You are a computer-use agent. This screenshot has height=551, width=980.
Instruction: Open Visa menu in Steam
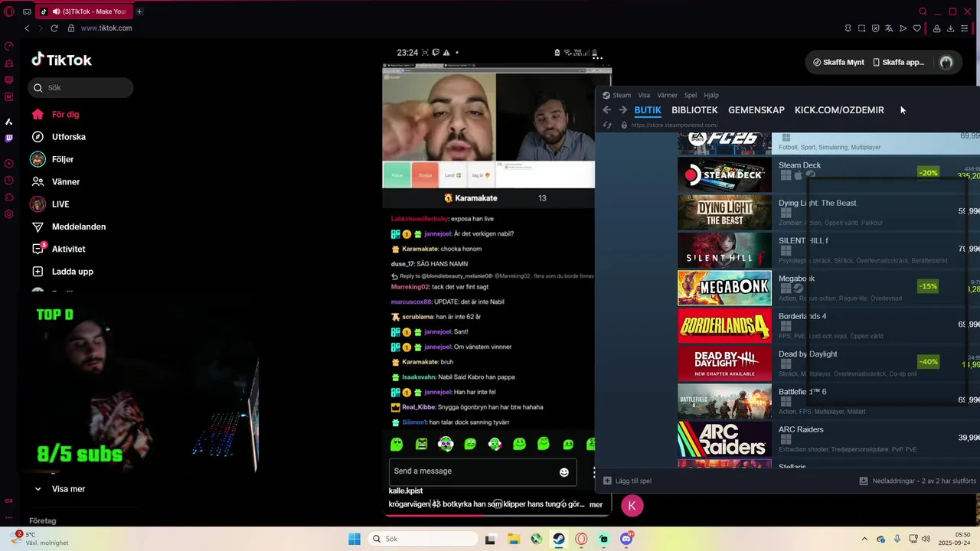[644, 96]
